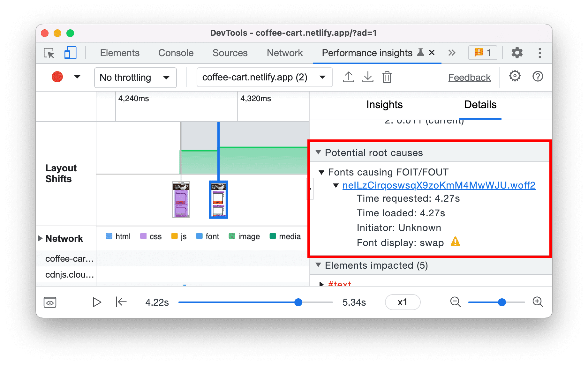The width and height of the screenshot is (588, 365).
Task: Switch to the Insights tab
Action: pos(384,105)
